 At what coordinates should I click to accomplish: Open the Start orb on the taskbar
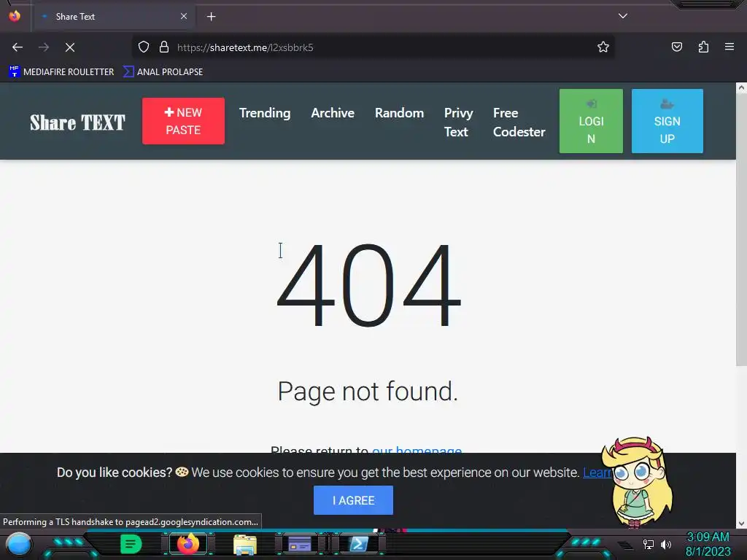18,544
